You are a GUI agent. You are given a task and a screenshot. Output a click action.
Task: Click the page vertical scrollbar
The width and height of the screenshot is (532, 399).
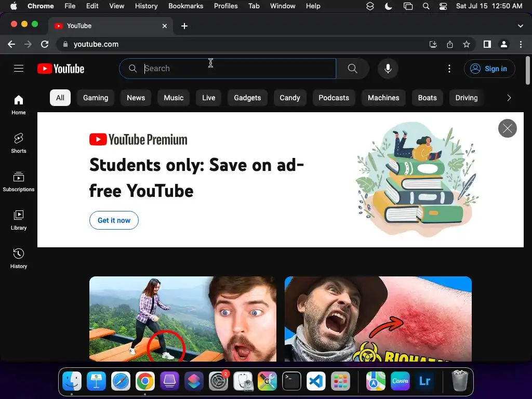[x=528, y=71]
